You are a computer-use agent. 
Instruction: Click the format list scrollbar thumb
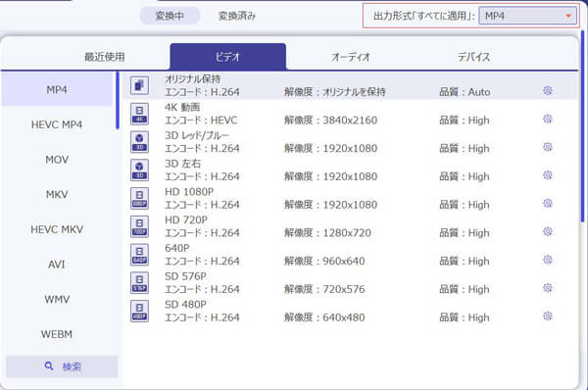tap(118, 101)
